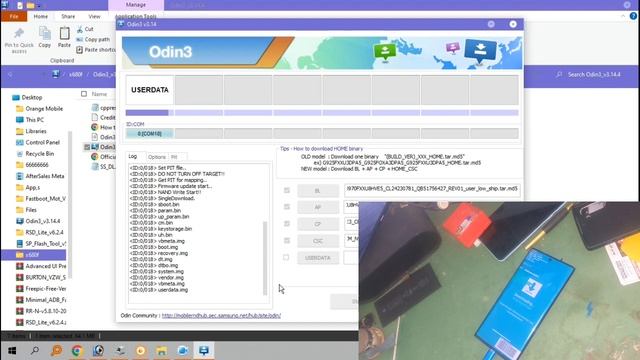
Task: Click the cppres file icon
Action: click(95, 108)
